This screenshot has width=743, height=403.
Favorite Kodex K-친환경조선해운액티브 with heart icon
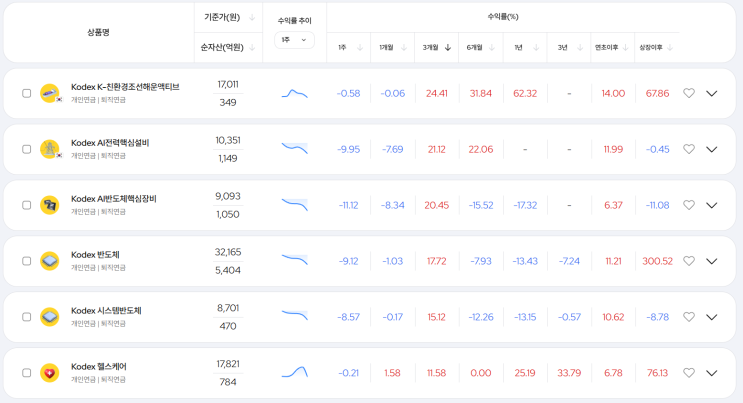689,93
